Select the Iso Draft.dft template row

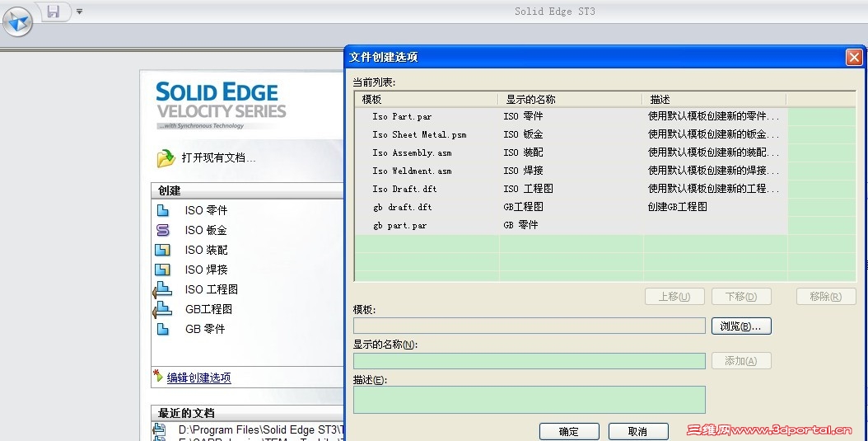(x=572, y=189)
